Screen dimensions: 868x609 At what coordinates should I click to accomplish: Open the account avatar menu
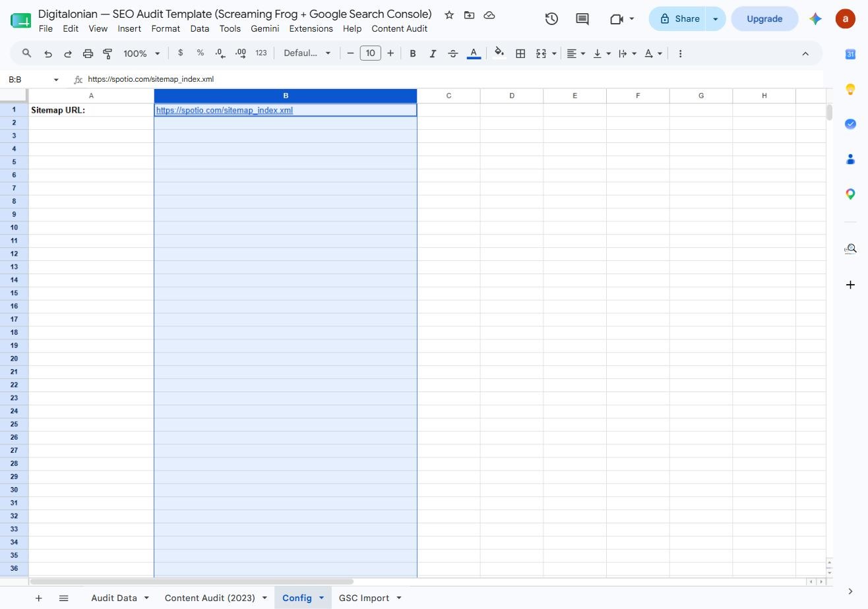[x=846, y=18]
